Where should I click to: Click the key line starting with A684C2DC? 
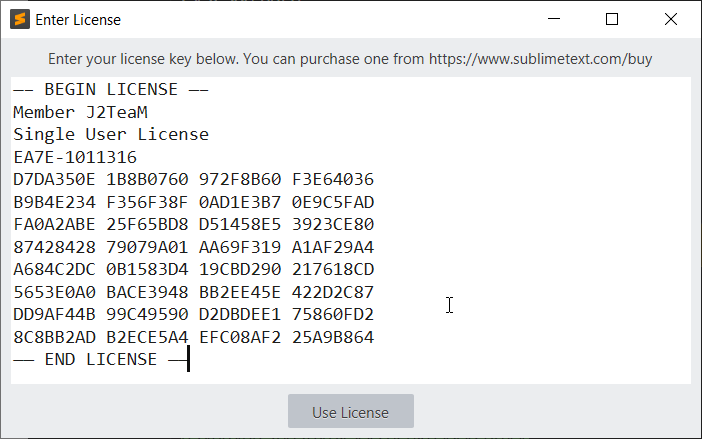point(193,270)
